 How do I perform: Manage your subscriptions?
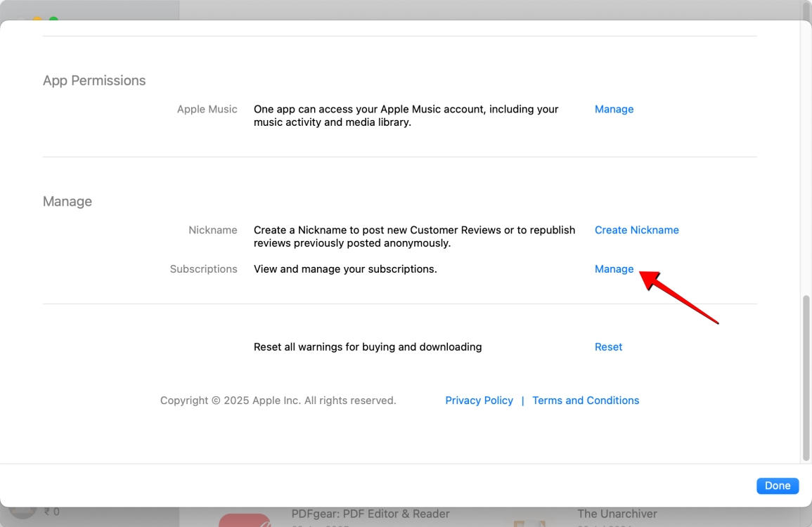tap(614, 269)
